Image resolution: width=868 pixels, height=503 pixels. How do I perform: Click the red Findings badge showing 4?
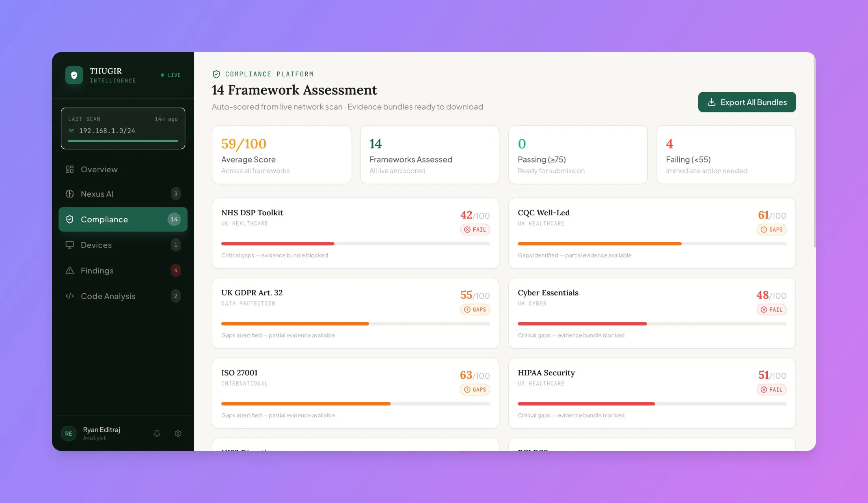click(176, 271)
